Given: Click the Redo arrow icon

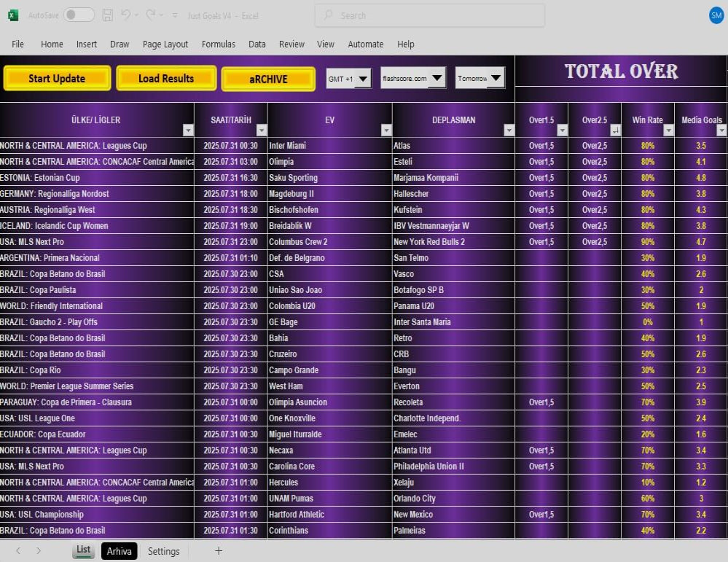Looking at the screenshot, I should [150, 15].
